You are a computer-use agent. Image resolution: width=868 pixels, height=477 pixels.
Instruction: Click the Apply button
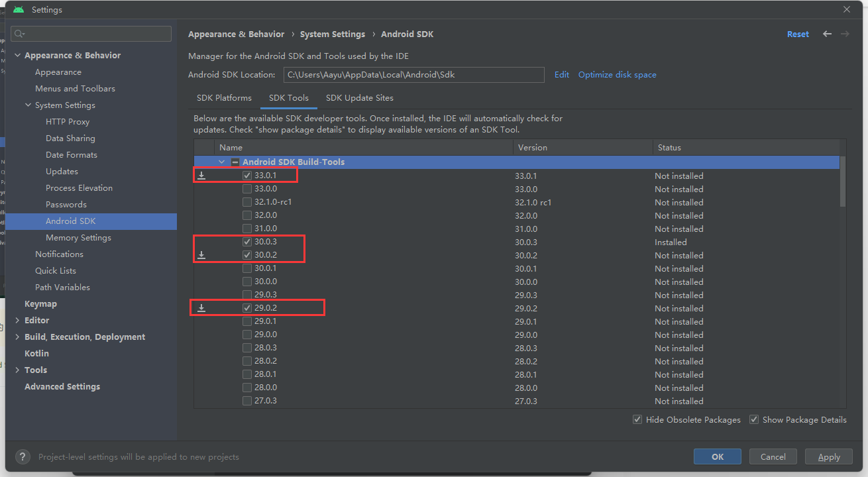pyautogui.click(x=828, y=456)
